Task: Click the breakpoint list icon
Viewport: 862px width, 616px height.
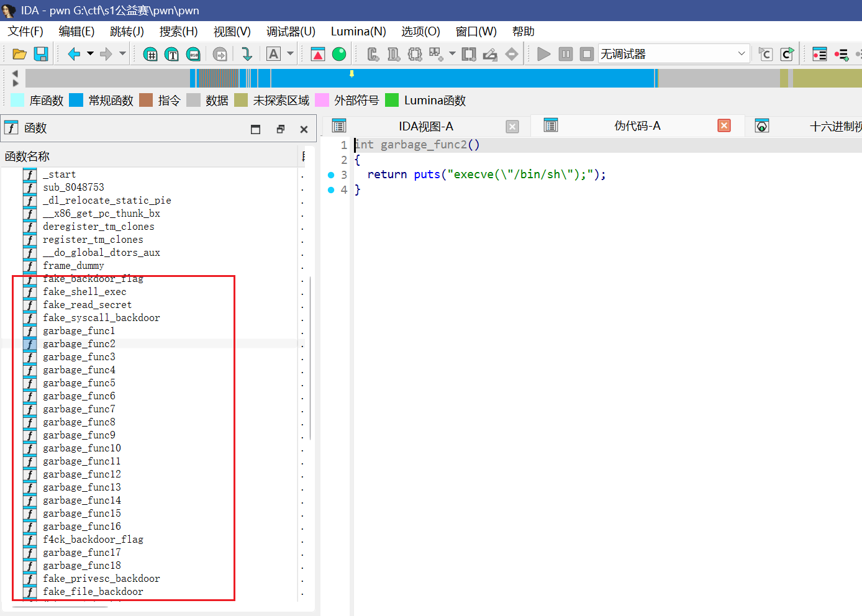Action: click(x=820, y=55)
